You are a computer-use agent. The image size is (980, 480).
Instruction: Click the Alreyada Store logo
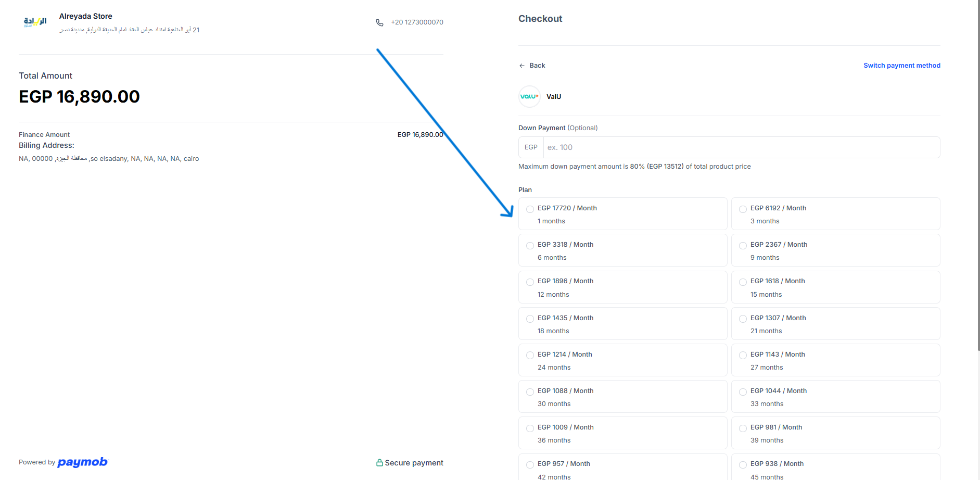[x=35, y=22]
